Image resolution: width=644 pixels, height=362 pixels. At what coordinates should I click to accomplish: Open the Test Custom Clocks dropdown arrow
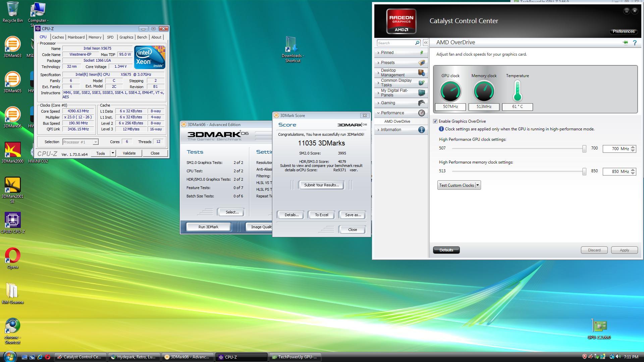[478, 185]
